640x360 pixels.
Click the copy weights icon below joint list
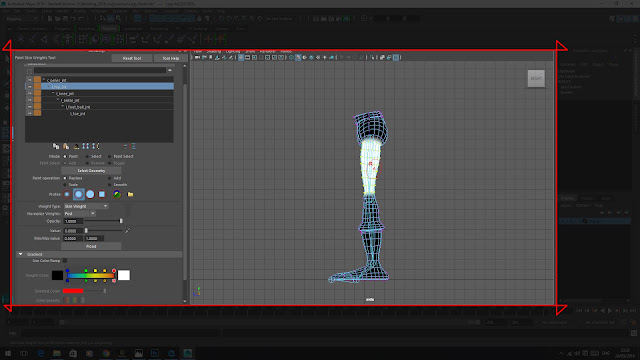[56, 146]
